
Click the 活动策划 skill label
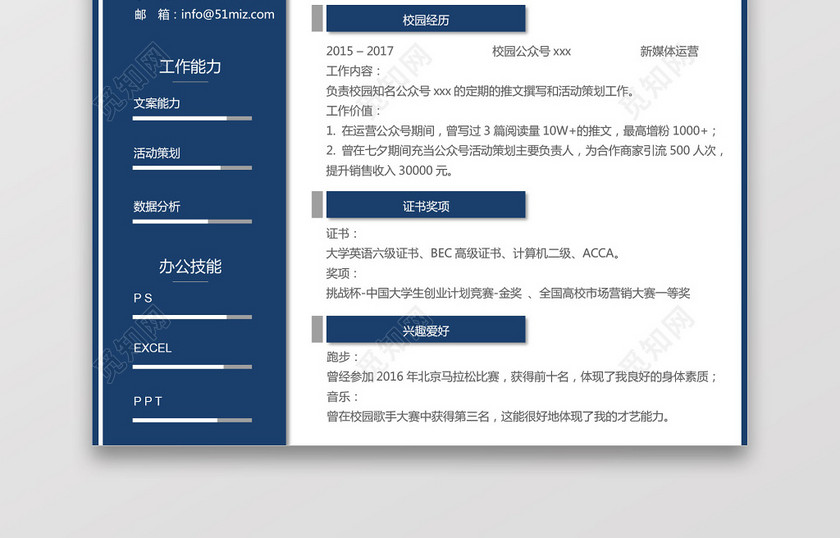(x=156, y=153)
